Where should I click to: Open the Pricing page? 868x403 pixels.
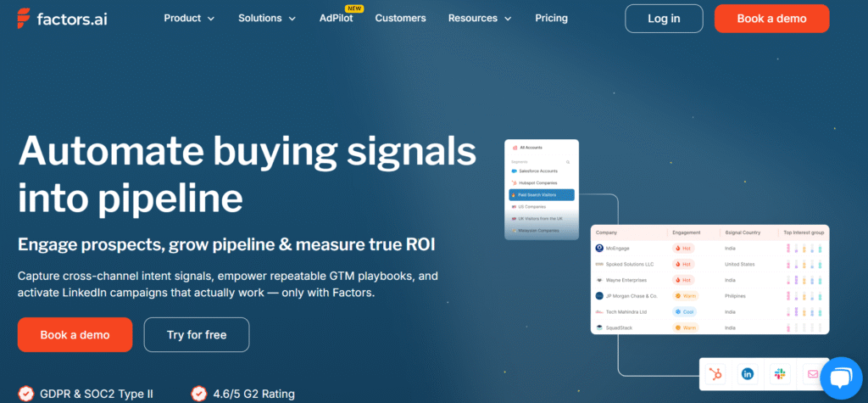tap(551, 19)
